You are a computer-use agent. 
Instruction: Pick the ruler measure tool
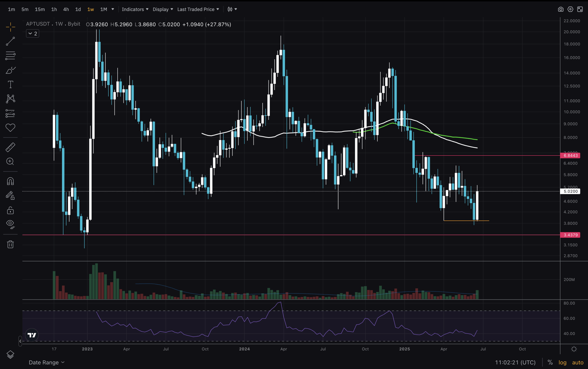[10, 147]
